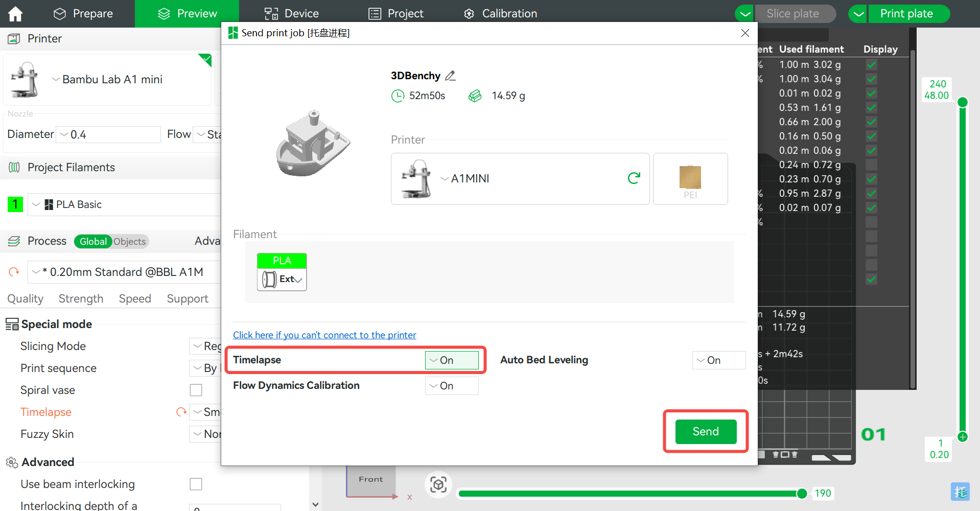Open the Support settings tab
This screenshot has width=980, height=511.
[x=188, y=298]
